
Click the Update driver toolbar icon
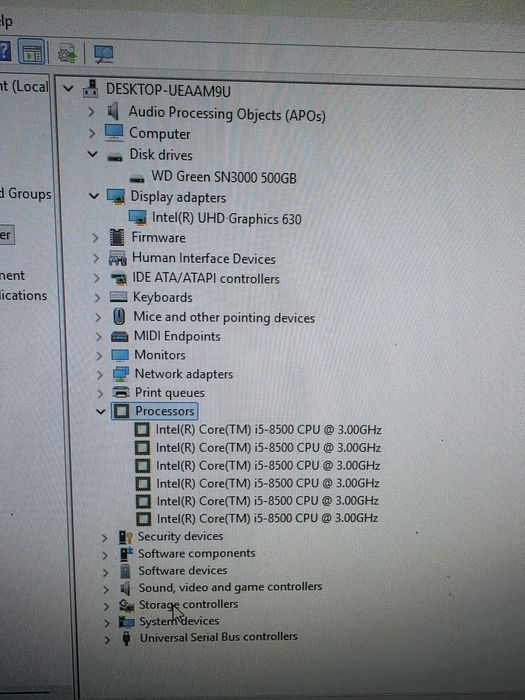coord(67,54)
